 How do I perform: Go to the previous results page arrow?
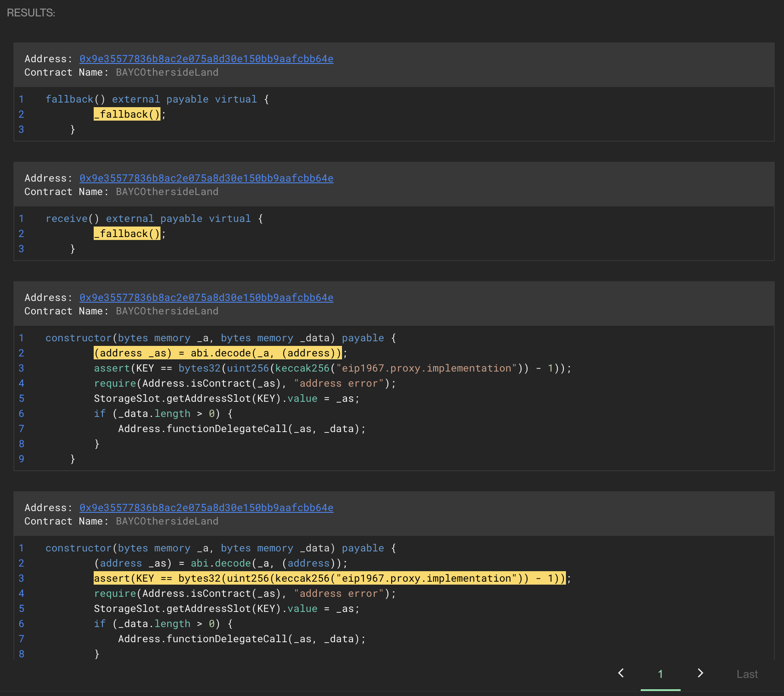click(621, 673)
